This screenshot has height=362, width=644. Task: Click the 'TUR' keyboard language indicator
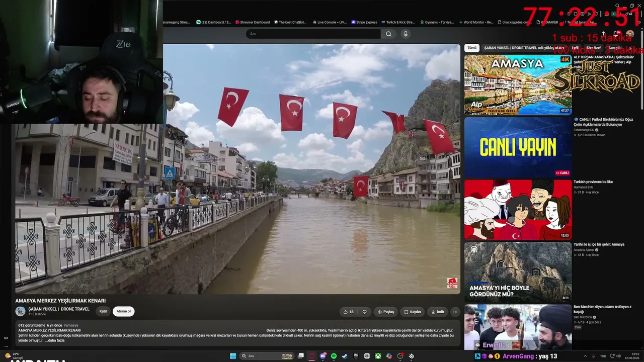(603, 356)
